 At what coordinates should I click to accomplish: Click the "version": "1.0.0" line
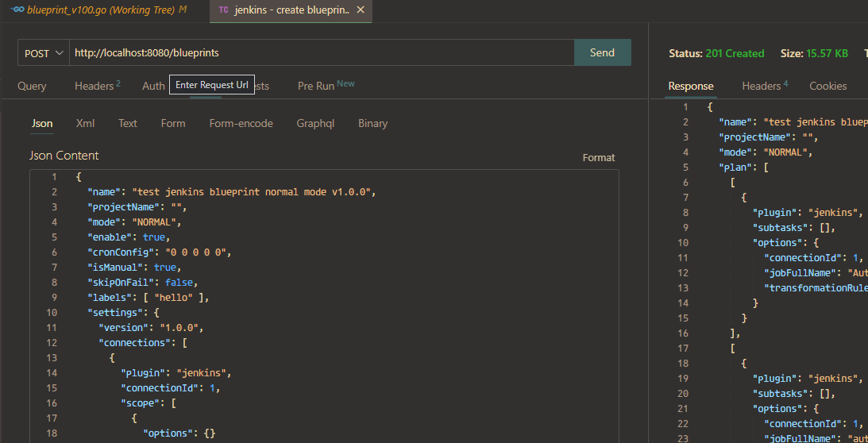pos(151,328)
